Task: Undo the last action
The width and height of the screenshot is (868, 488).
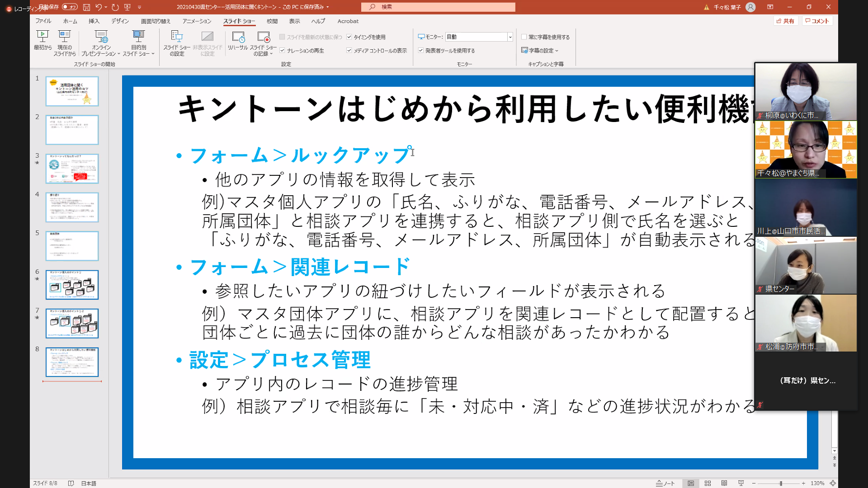Action: tap(99, 7)
